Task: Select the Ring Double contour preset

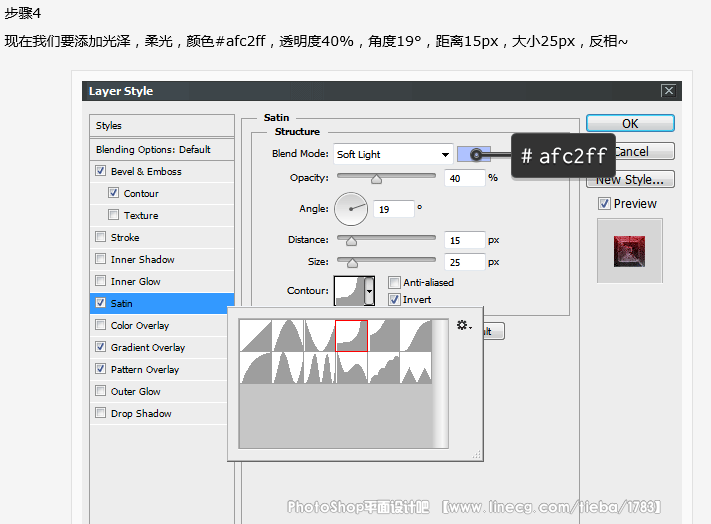Action: tap(320, 367)
